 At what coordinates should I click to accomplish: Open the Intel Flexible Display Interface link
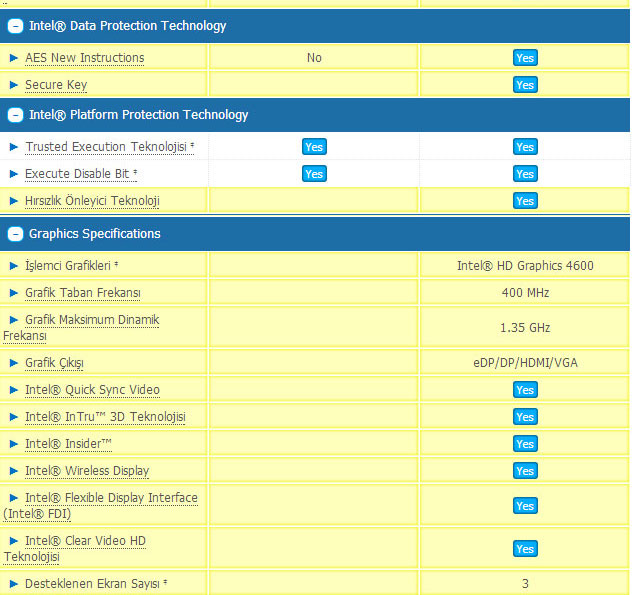[100, 506]
